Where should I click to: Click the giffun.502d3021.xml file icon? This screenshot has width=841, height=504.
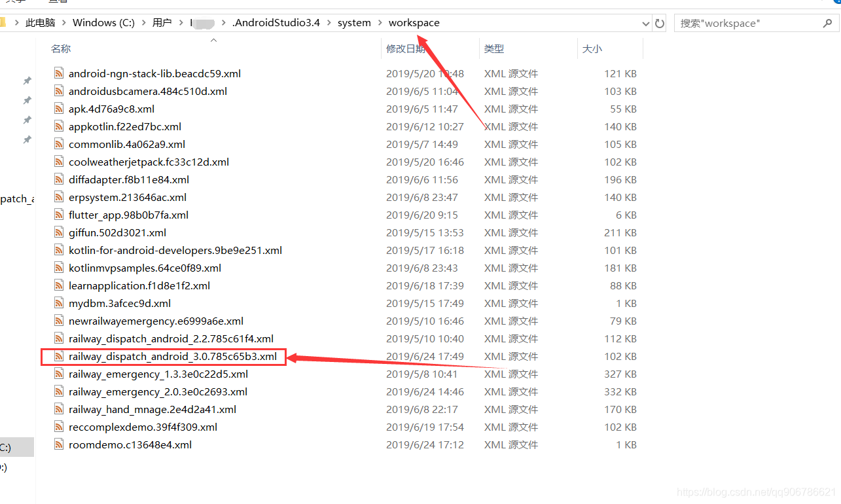59,232
